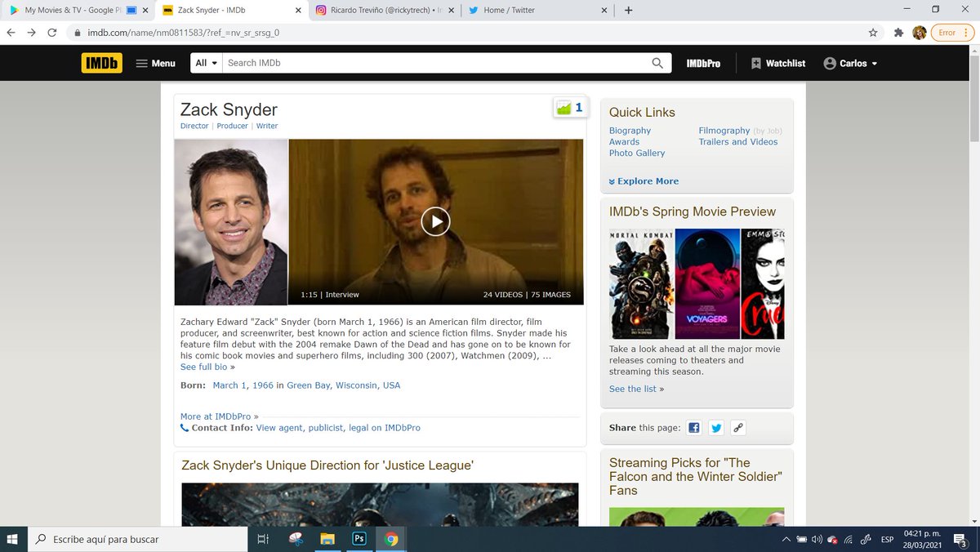Open Zack Snyder's Unique Direction article heading

pos(327,465)
